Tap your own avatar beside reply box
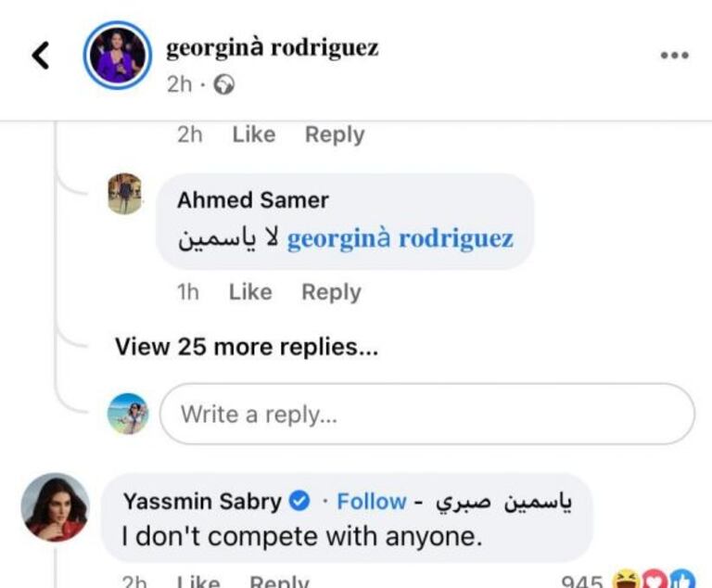Viewport: 712px width, 588px height. (x=127, y=414)
